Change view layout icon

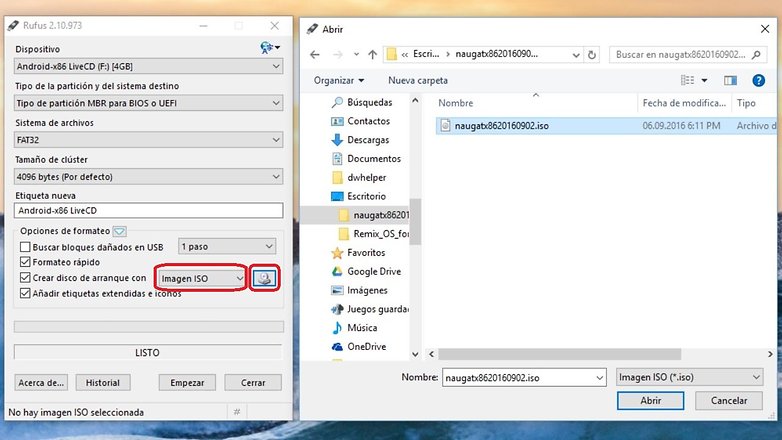click(688, 80)
